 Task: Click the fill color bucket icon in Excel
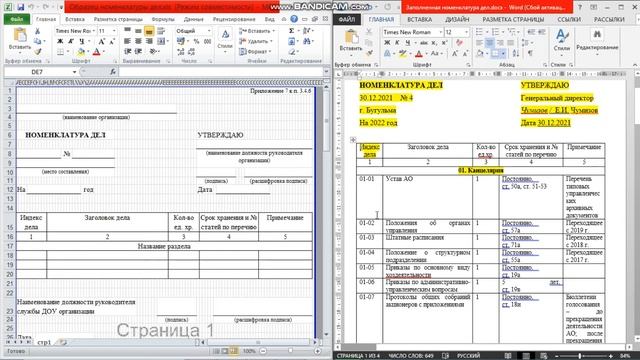[81, 52]
